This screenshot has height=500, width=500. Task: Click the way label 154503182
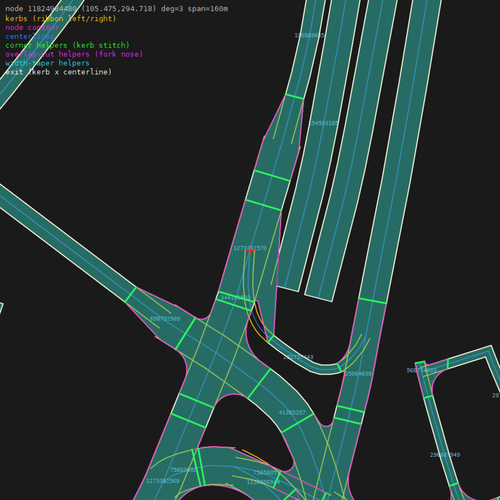[x=323, y=123]
